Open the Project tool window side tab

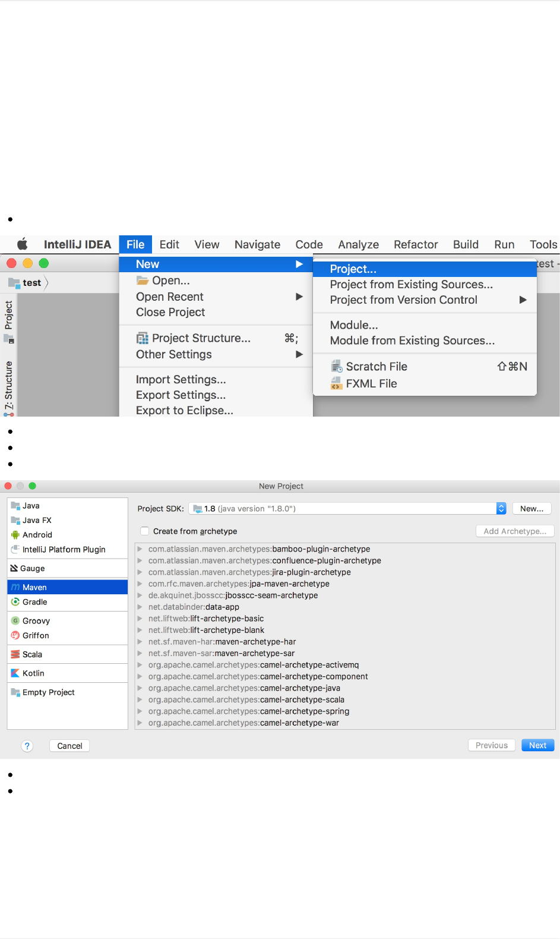tap(9, 322)
